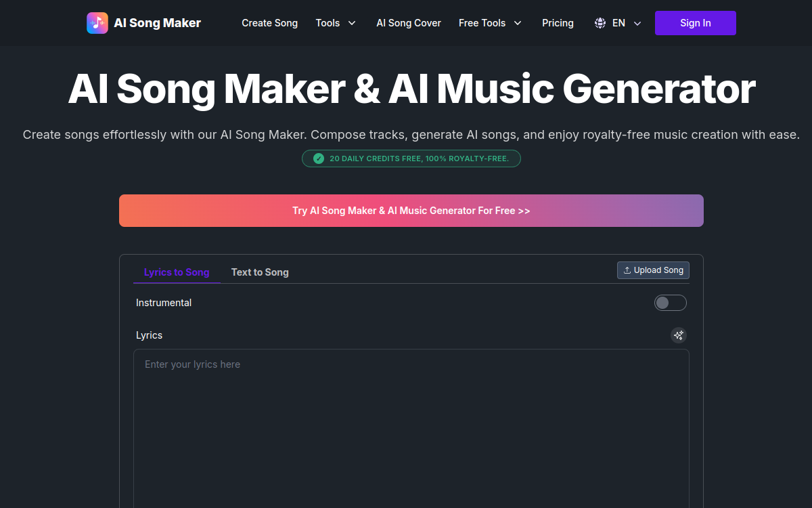The height and width of the screenshot is (508, 812).
Task: Open Create Song in the navigation bar
Action: pyautogui.click(x=270, y=23)
